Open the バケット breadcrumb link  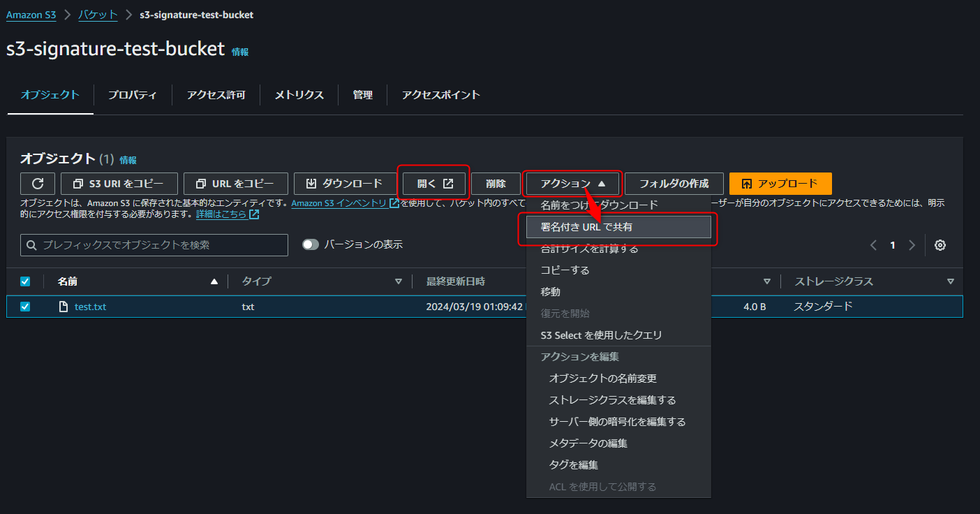click(98, 15)
